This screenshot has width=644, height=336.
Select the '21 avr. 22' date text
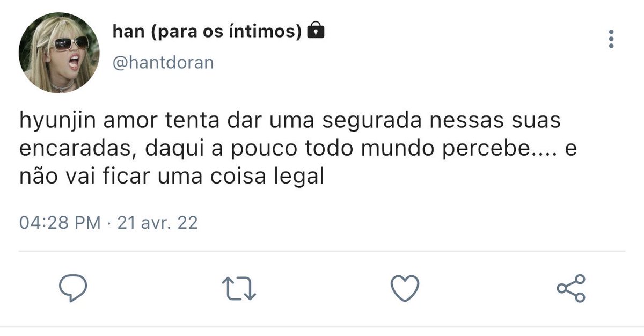pyautogui.click(x=157, y=222)
